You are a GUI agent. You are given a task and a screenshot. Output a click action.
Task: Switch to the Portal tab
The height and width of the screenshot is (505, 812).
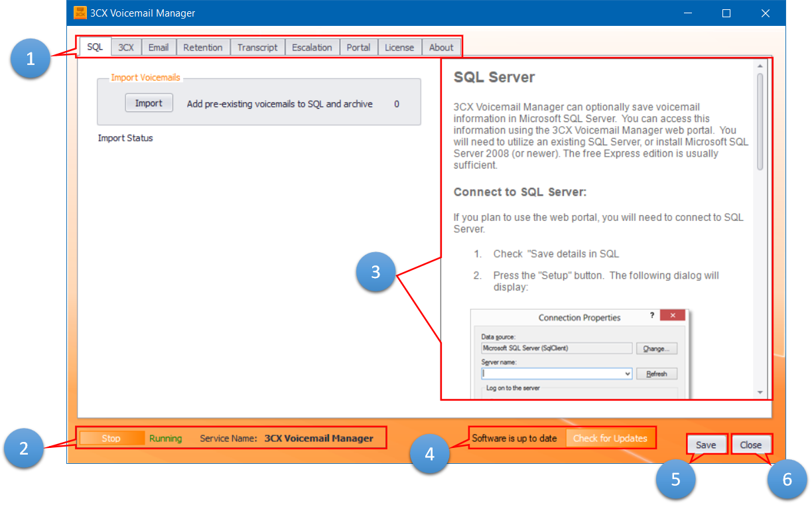(358, 46)
